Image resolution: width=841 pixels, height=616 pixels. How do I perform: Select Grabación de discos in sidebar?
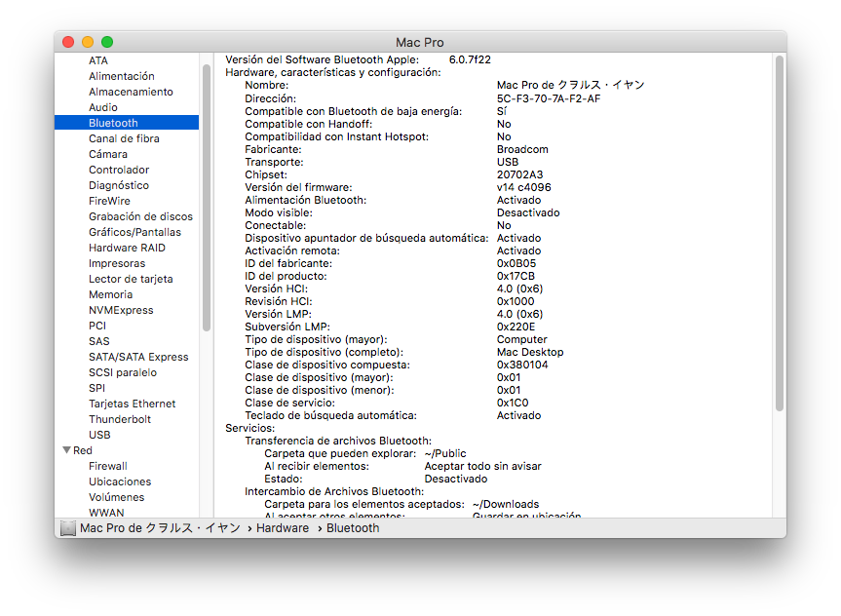[140, 216]
